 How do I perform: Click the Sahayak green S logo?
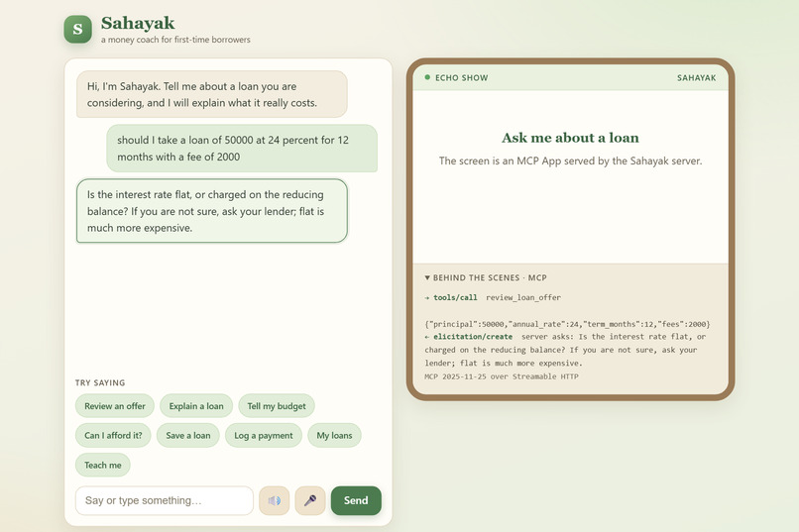pos(78,29)
